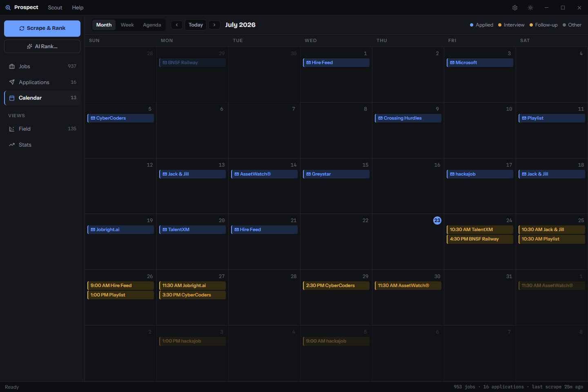Image resolution: width=588 pixels, height=392 pixels.
Task: Open 11:30 AM AssetWatch on August 1
Action: point(552,286)
